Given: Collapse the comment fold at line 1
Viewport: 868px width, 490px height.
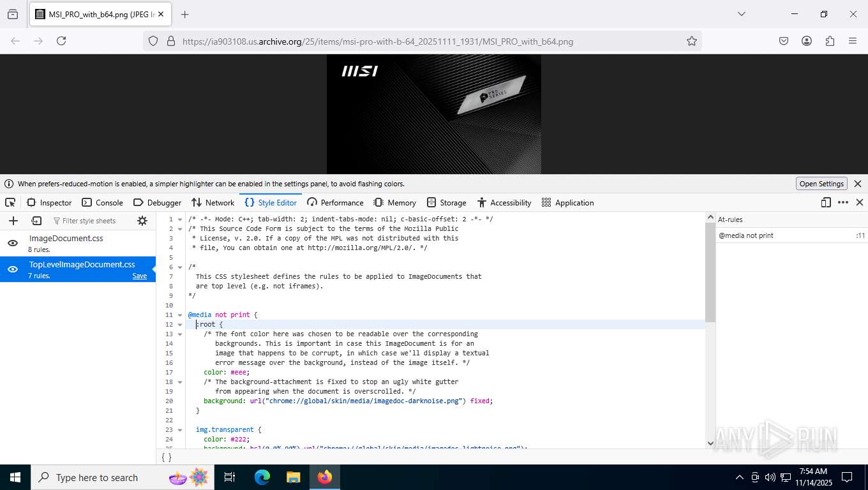Looking at the screenshot, I should point(180,219).
